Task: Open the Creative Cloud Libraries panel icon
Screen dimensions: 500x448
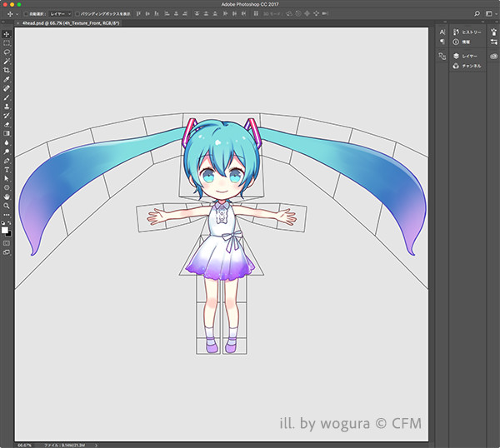Action: tap(494, 56)
